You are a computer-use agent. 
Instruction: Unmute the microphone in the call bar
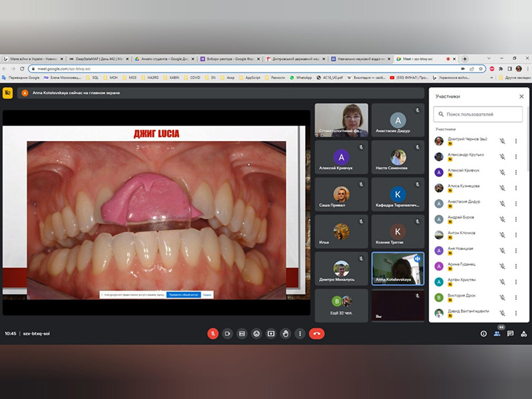[213, 333]
